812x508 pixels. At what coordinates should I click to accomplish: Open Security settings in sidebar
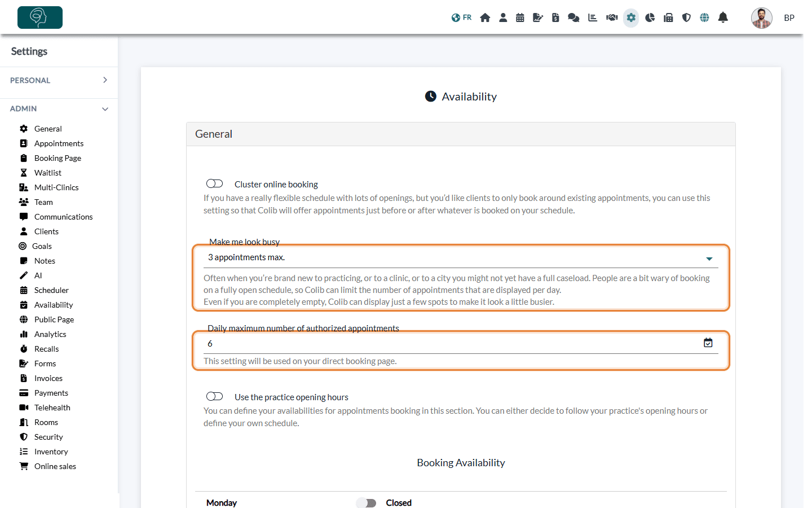(x=48, y=437)
